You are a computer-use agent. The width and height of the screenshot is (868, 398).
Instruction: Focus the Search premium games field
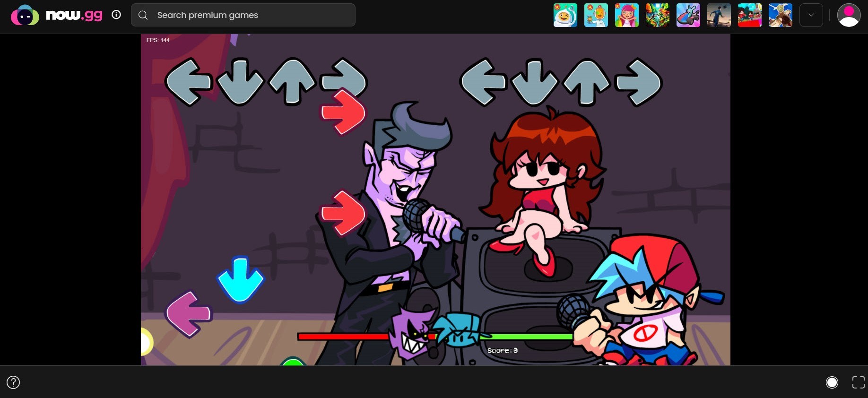[243, 15]
